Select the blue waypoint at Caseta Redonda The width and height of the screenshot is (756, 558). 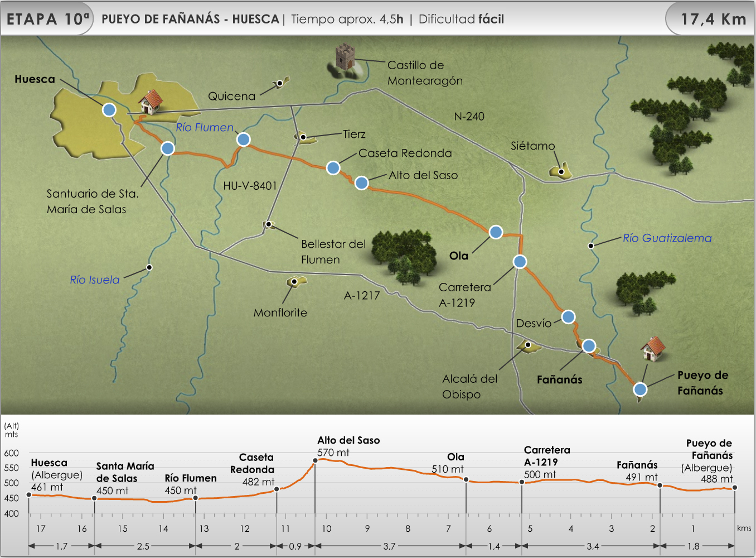pyautogui.click(x=333, y=168)
